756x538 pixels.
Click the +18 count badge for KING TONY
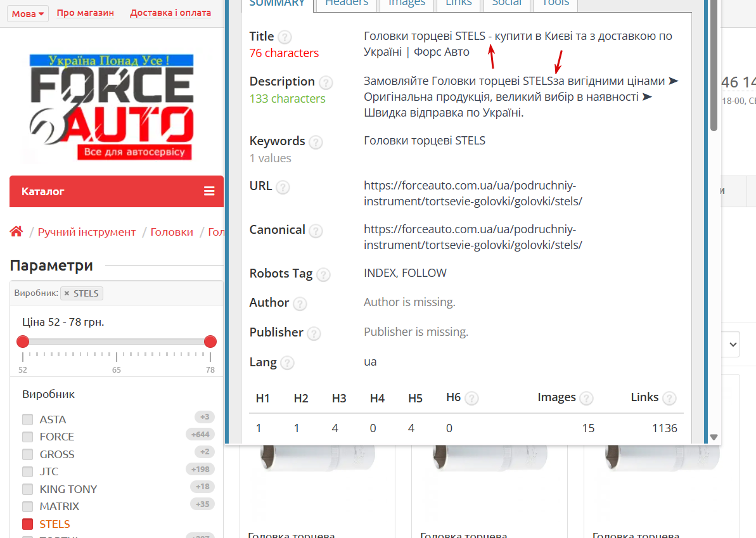[x=203, y=487]
